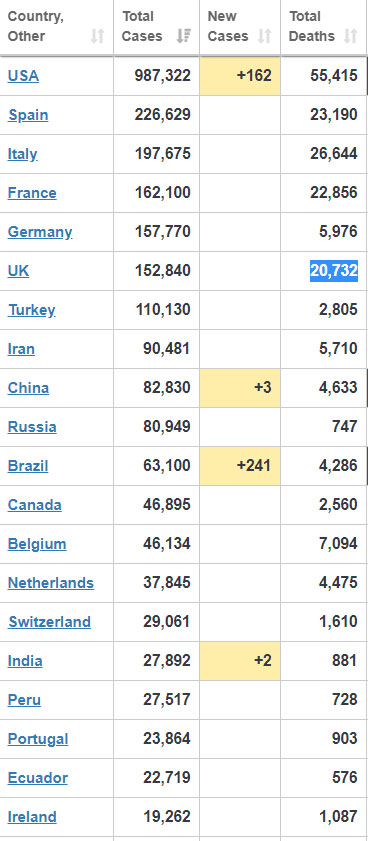Viewport: 368px width, 841px height.
Task: Click USA new cases cell +162
Action: pyautogui.click(x=240, y=76)
